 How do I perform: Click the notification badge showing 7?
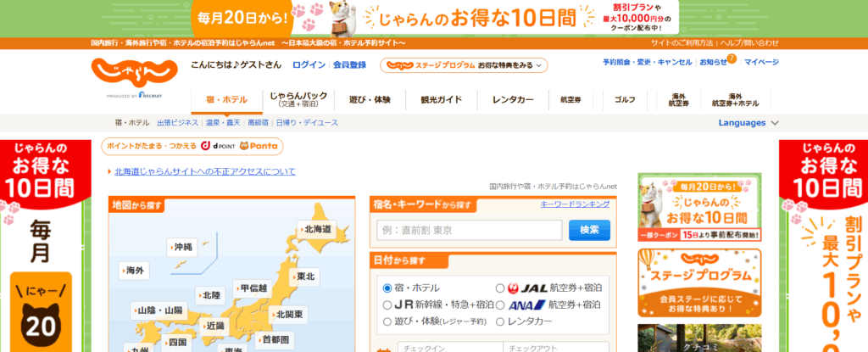click(x=732, y=58)
